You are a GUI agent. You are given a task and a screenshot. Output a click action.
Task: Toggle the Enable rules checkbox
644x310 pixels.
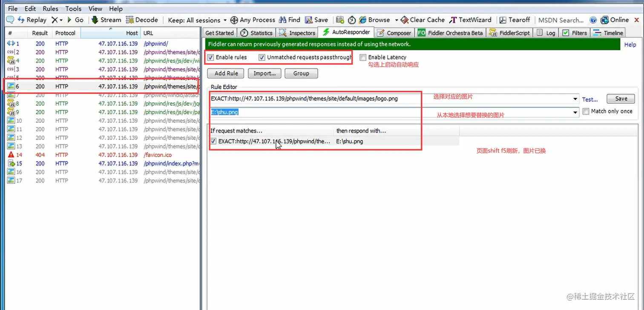[210, 57]
